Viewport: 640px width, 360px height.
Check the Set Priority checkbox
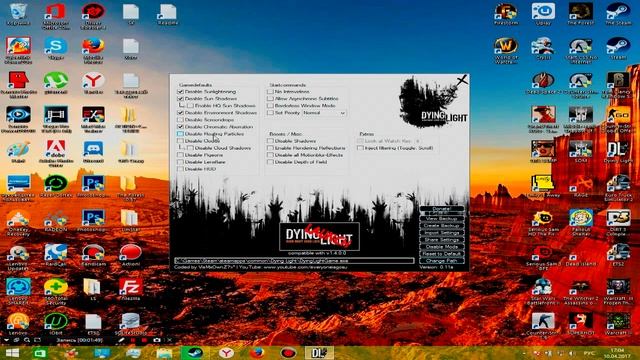270,113
